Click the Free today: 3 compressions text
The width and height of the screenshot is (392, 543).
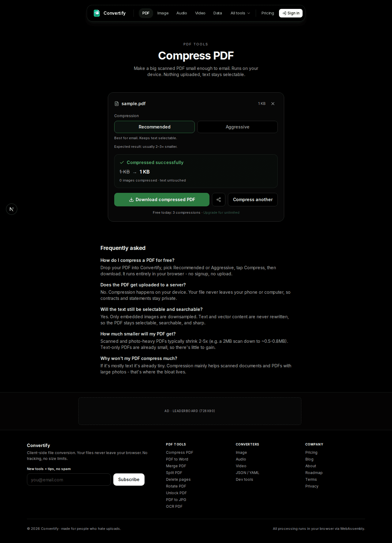point(176,212)
